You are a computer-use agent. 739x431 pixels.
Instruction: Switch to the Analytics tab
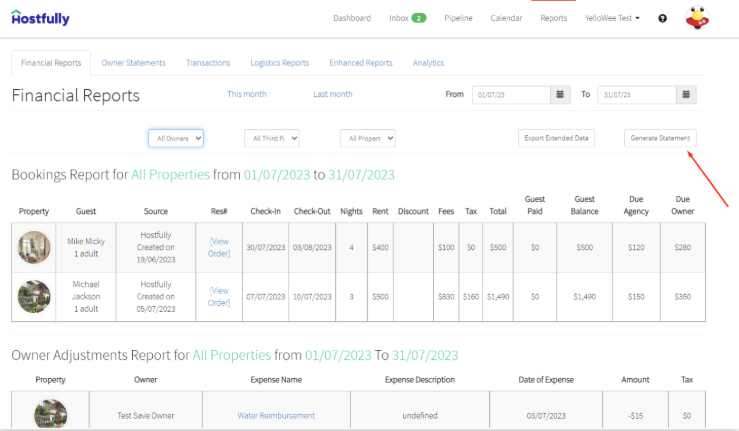coord(428,63)
